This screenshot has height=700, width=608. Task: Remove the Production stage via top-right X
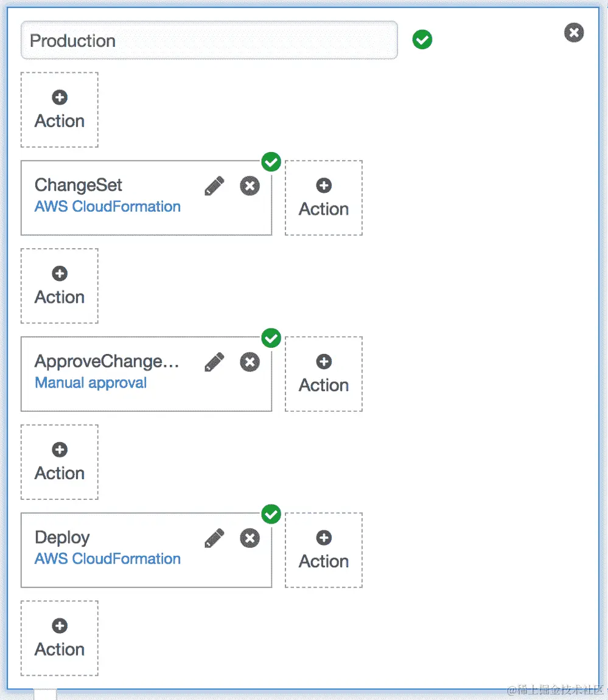pyautogui.click(x=573, y=32)
